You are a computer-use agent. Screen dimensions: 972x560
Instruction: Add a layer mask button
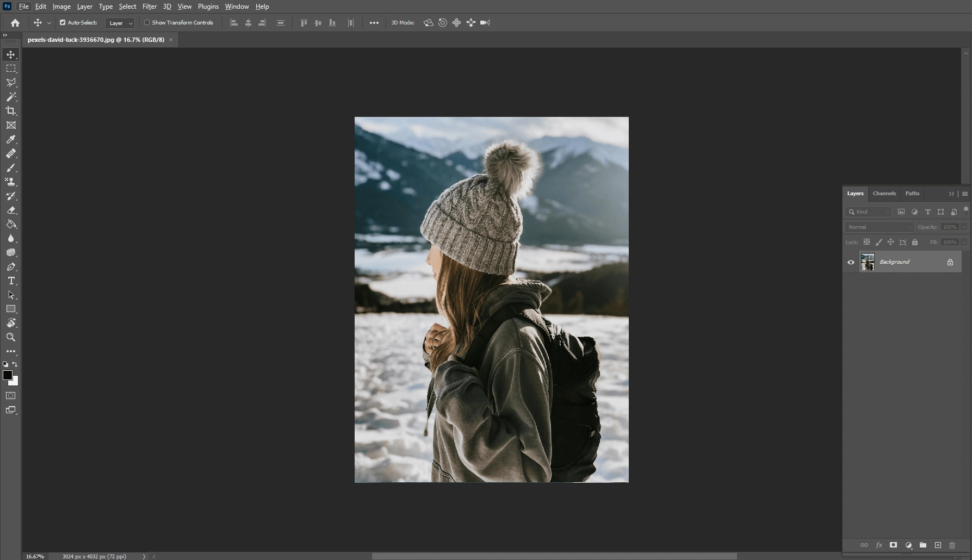893,545
